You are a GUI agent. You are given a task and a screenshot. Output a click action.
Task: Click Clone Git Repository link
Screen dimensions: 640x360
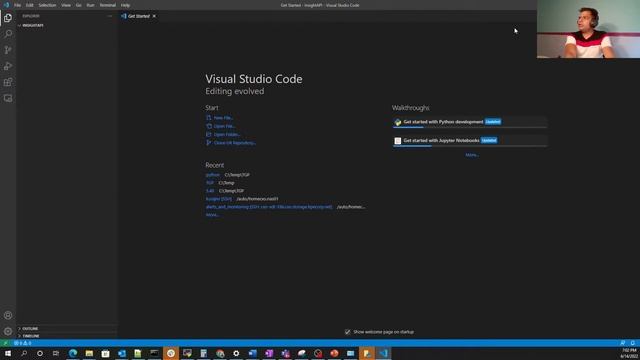click(235, 143)
